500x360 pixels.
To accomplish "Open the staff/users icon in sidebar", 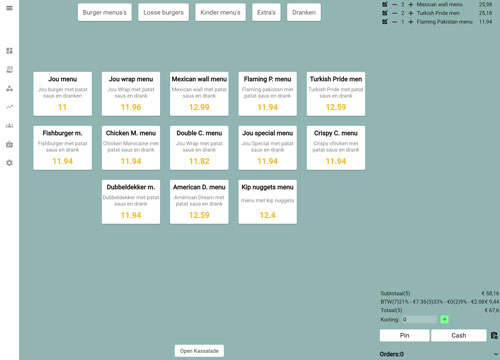I will tap(9, 126).
